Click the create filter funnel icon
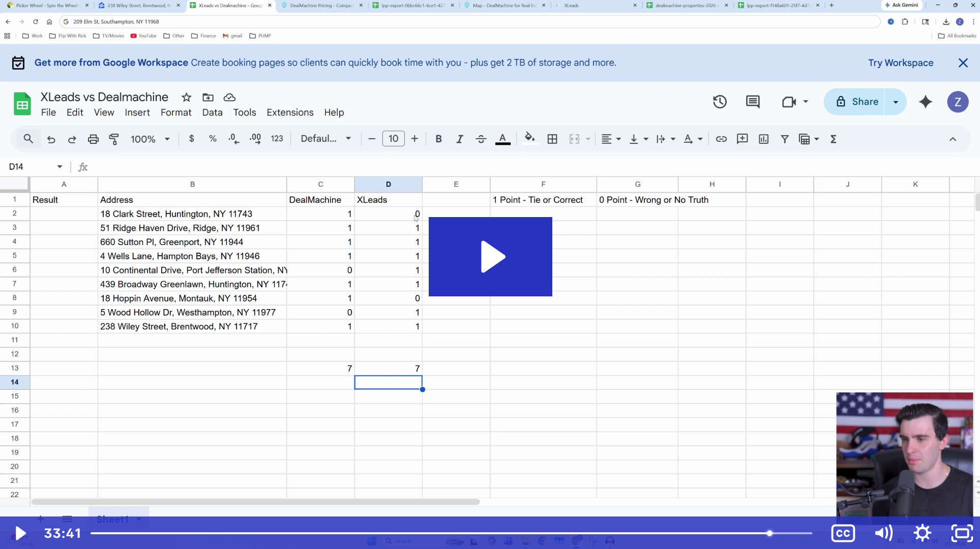The width and height of the screenshot is (980, 549). click(x=785, y=139)
